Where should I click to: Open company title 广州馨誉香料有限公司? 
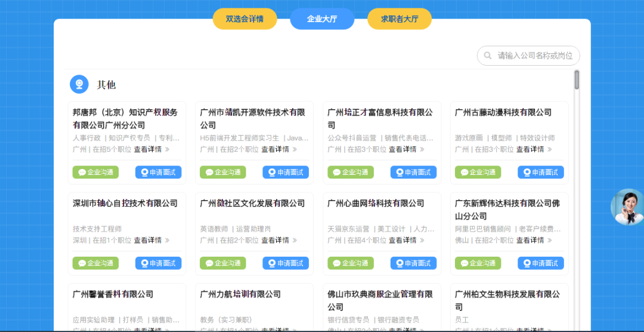(113, 294)
